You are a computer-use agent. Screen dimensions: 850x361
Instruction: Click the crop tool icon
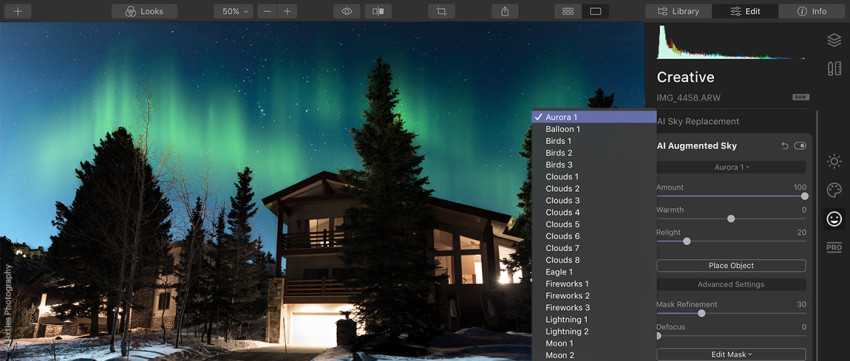(x=441, y=11)
